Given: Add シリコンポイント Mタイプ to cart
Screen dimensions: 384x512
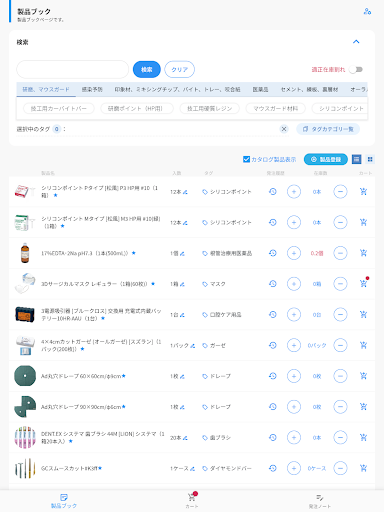Looking at the screenshot, I should pyautogui.click(x=363, y=222).
